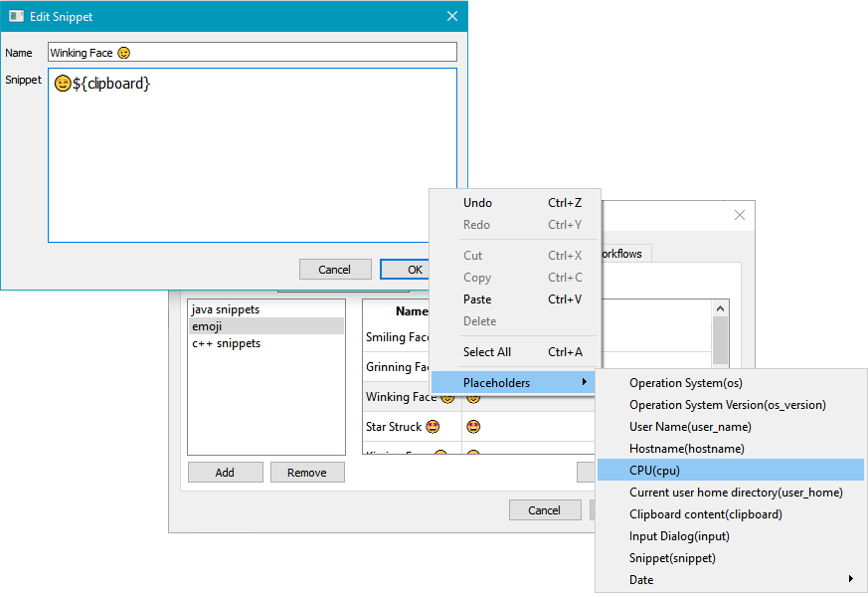Choose Select All from context menu
This screenshot has height=597, width=868.
515,351
